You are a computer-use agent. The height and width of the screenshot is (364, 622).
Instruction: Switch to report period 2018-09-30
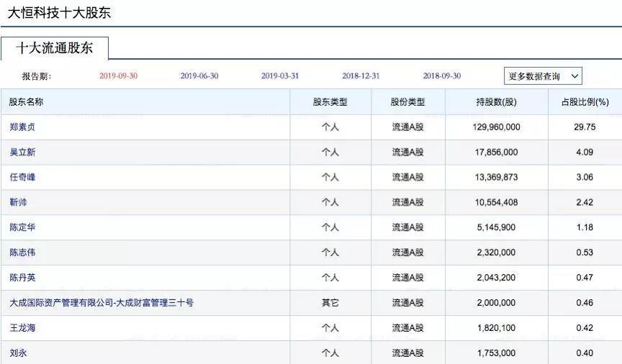click(442, 76)
